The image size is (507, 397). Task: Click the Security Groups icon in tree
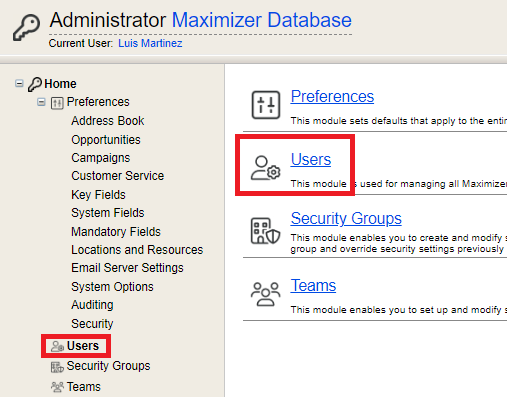coord(57,367)
